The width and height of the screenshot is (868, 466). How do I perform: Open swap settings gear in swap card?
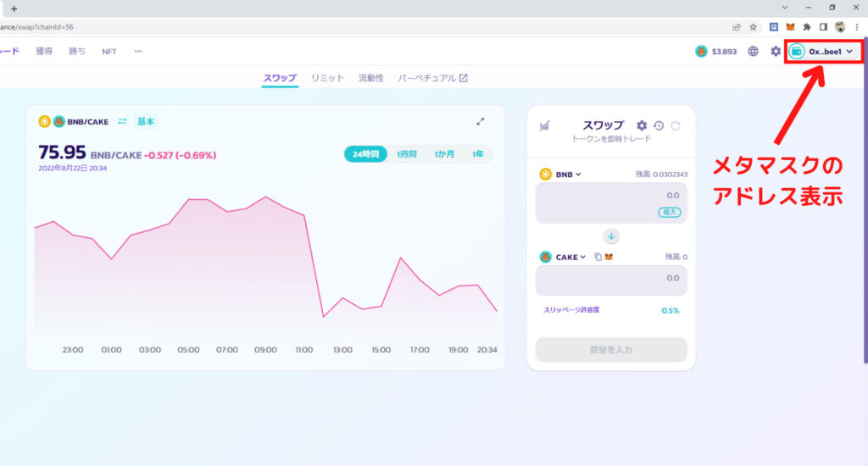641,125
